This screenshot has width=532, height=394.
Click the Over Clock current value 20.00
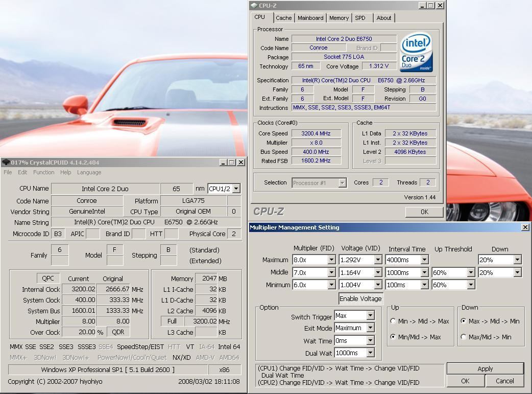click(79, 332)
